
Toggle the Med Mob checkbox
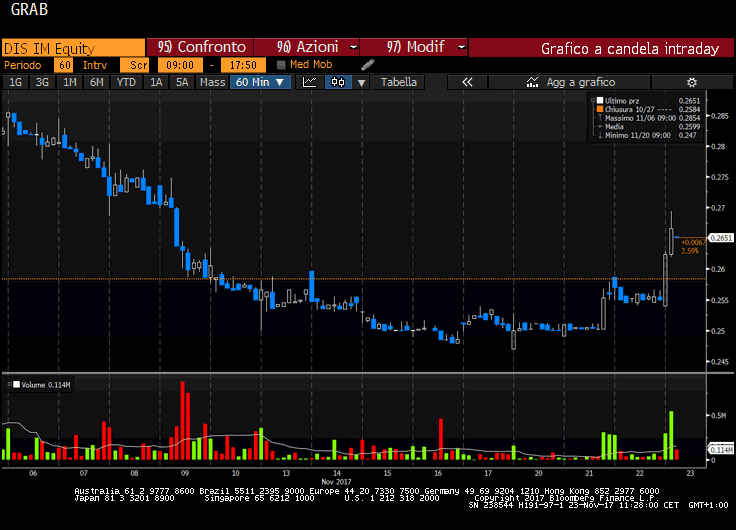281,65
